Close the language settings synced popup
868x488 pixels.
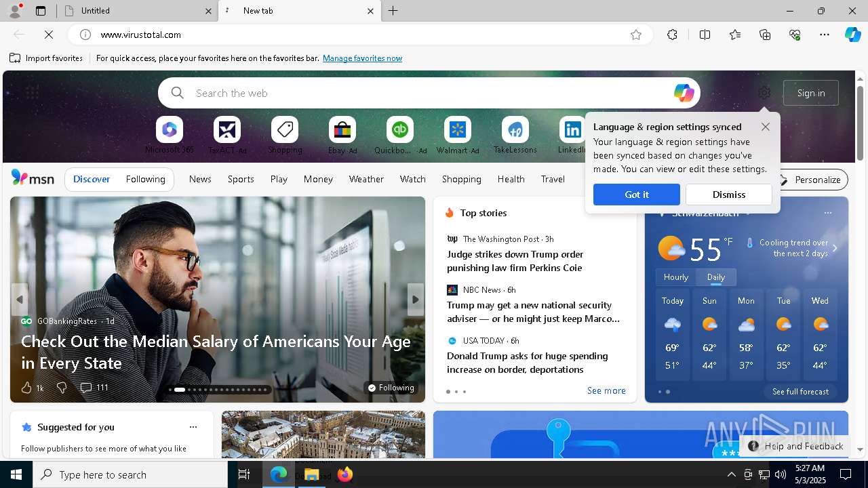point(766,127)
